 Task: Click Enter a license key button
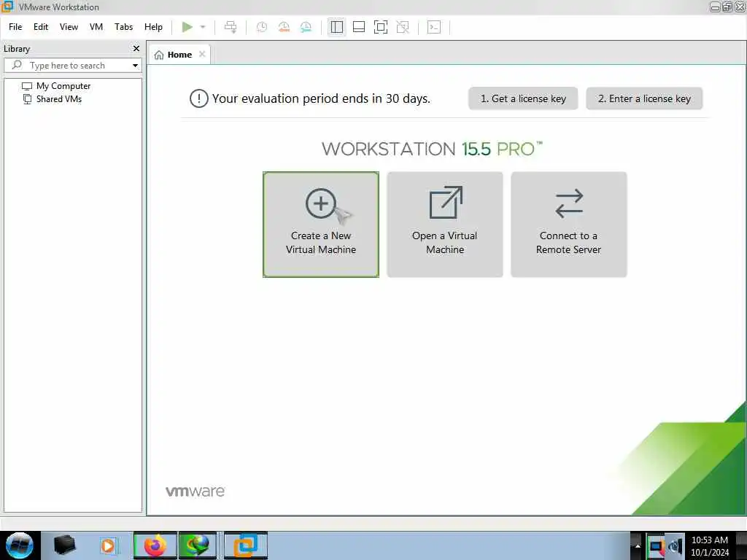pos(644,98)
